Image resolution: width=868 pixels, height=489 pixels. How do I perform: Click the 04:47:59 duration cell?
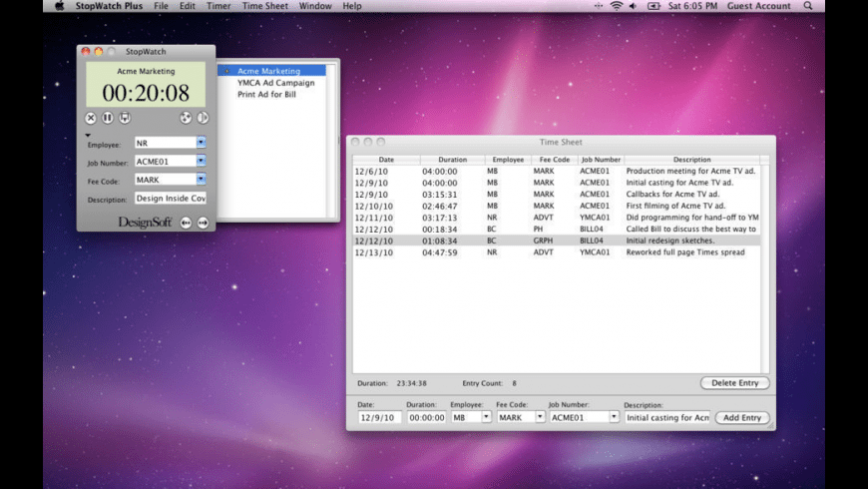pyautogui.click(x=440, y=252)
